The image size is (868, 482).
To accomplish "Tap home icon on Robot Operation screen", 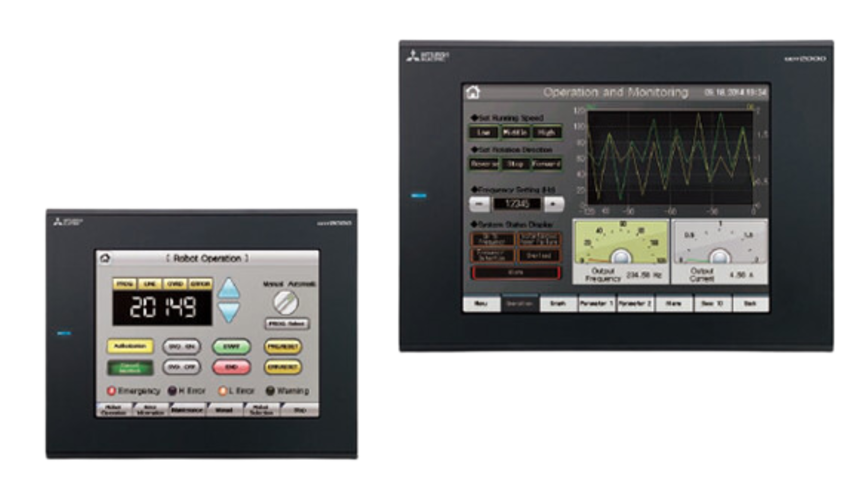I will point(105,258).
